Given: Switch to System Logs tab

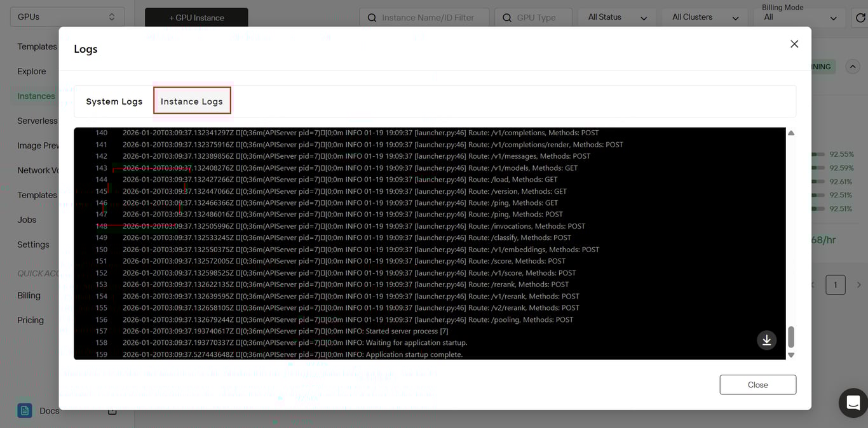Looking at the screenshot, I should tap(114, 102).
